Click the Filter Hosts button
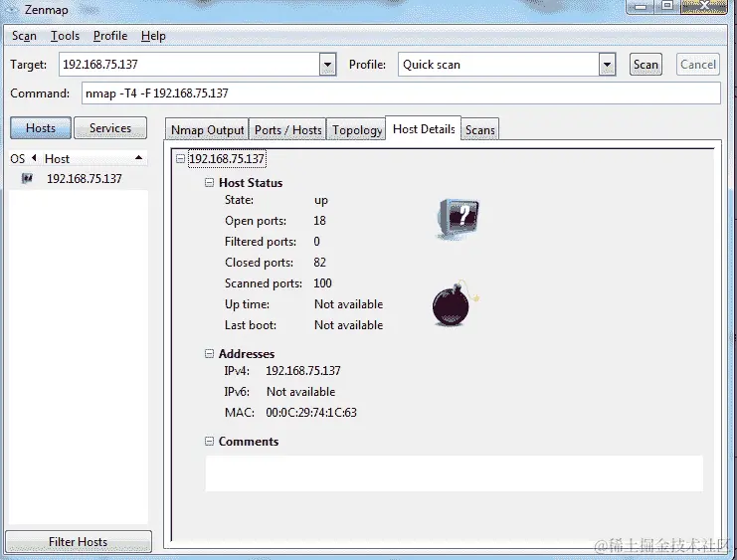The width and height of the screenshot is (737, 560). point(78,542)
